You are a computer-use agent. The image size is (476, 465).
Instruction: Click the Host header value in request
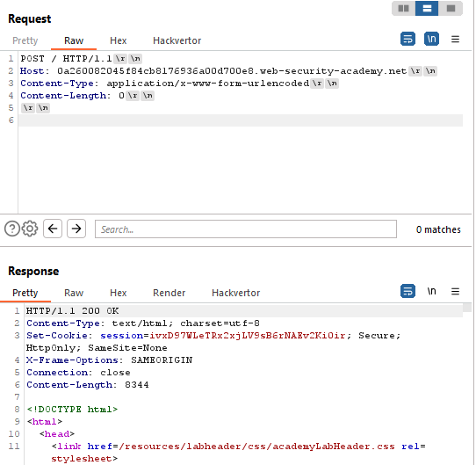coord(232,71)
